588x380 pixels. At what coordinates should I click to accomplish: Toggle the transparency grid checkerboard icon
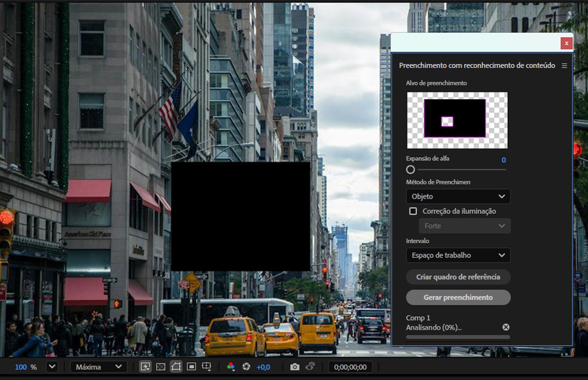160,366
